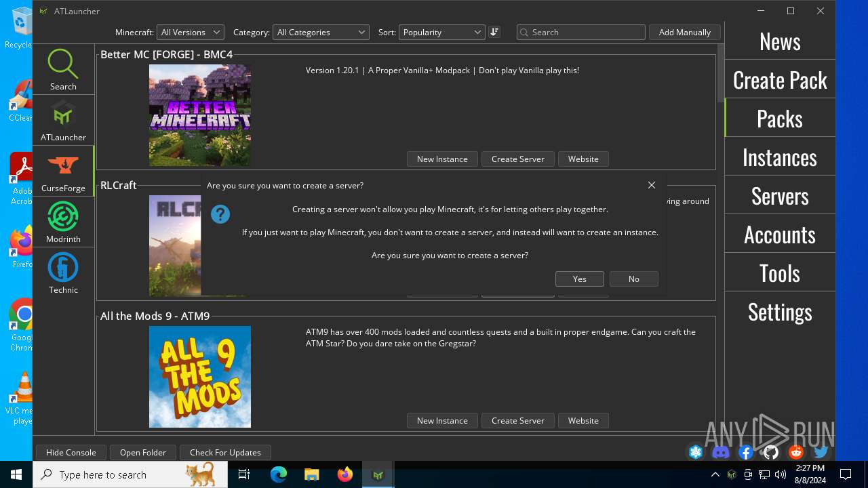Expand the Minecraft All Versions dropdown
This screenshot has width=868, height=488.
[x=190, y=32]
